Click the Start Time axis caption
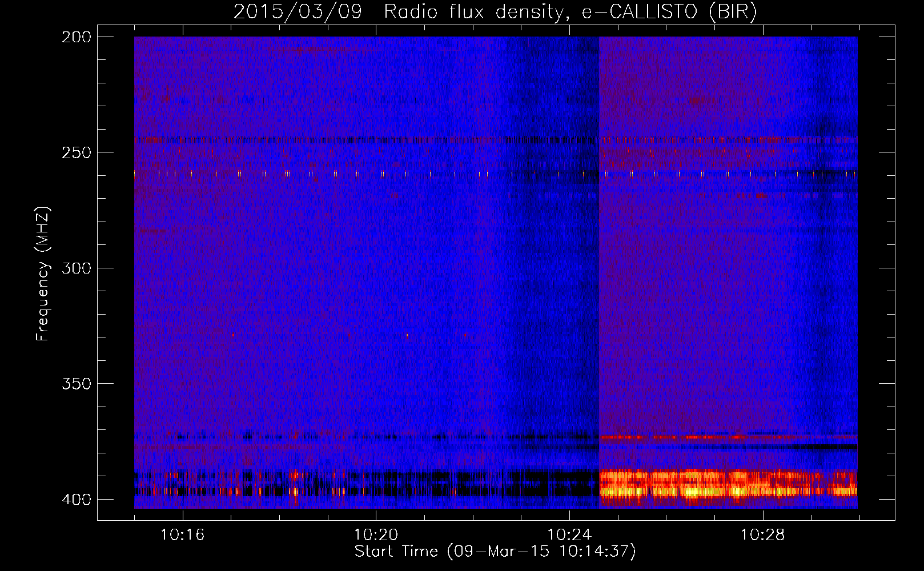The height and width of the screenshot is (571, 924). 495,552
